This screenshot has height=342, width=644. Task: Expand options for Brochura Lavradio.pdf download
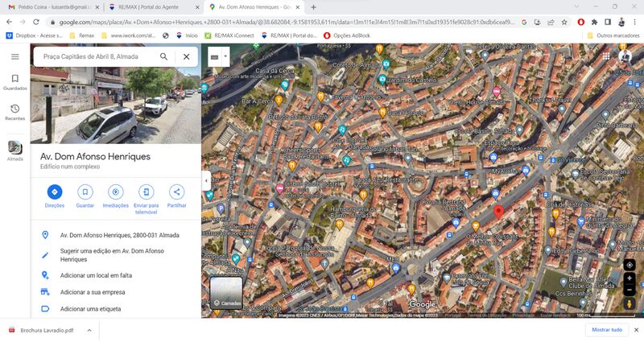coord(89,330)
